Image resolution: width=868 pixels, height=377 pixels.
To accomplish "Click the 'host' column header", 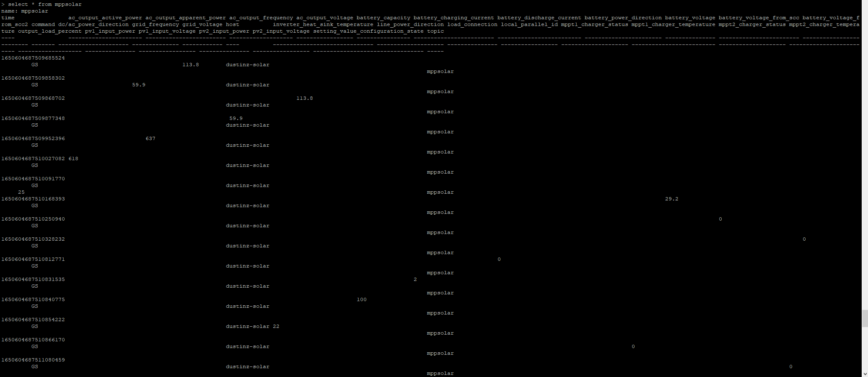I will click(233, 24).
